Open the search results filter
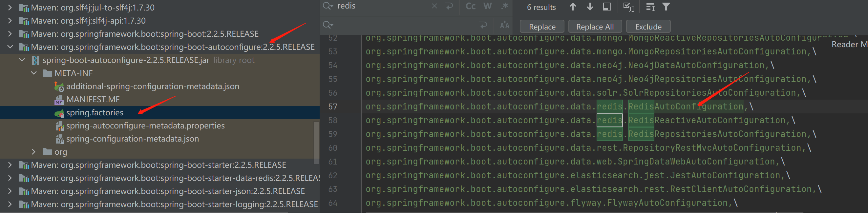This screenshot has width=868, height=213. point(666,7)
